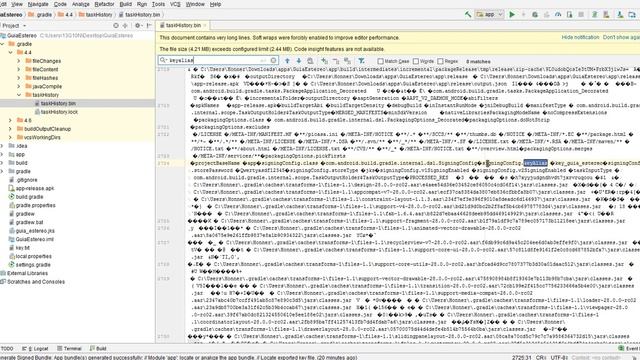Select the settings.gradle file
Viewport: 640px width, 360px height.
click(29, 265)
